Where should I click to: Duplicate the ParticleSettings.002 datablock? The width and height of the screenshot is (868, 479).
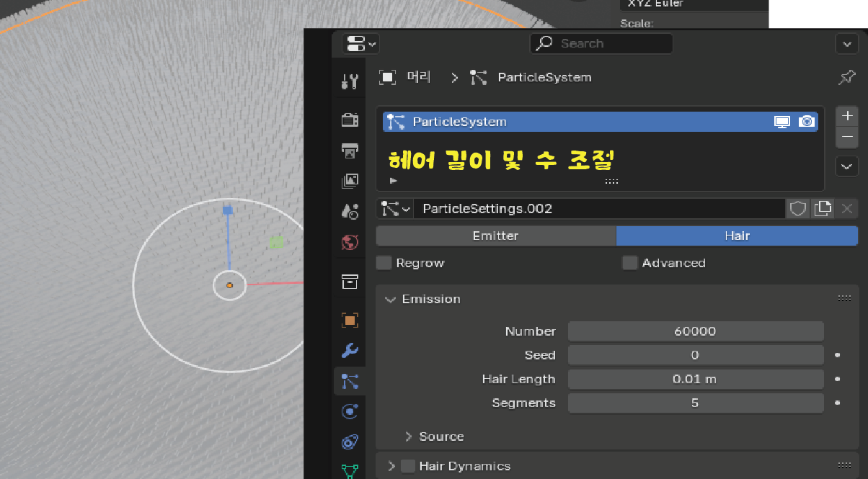[x=823, y=209]
